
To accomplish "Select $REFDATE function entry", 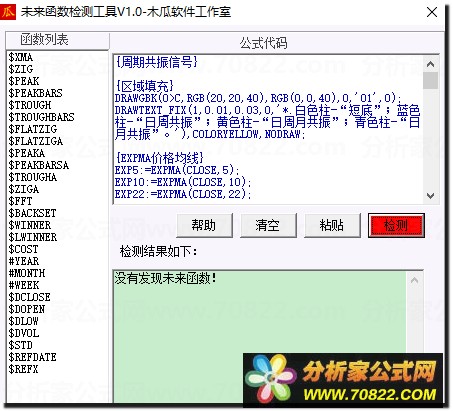I will [32, 357].
